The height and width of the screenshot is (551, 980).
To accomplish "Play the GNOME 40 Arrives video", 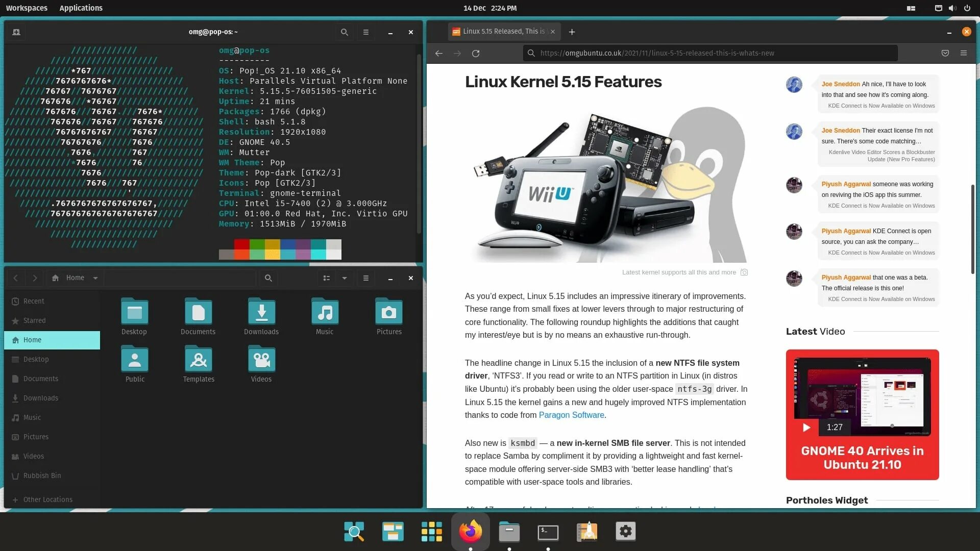I will coord(806,427).
